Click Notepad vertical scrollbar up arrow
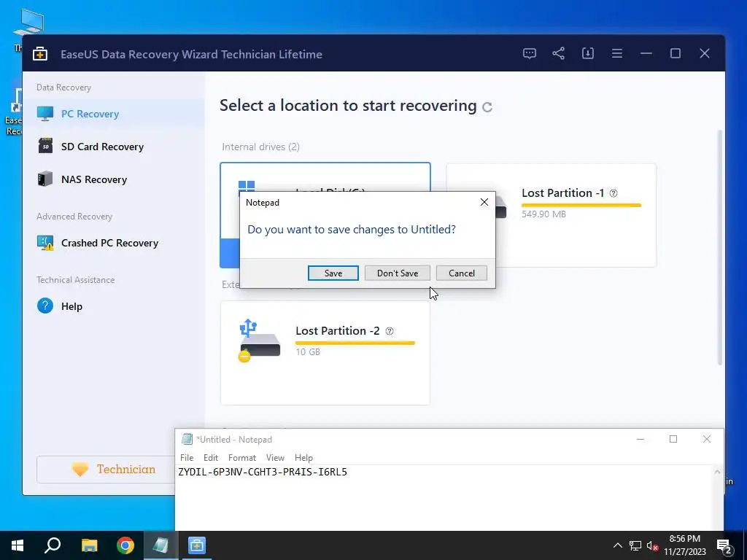The image size is (747, 560). click(717, 472)
